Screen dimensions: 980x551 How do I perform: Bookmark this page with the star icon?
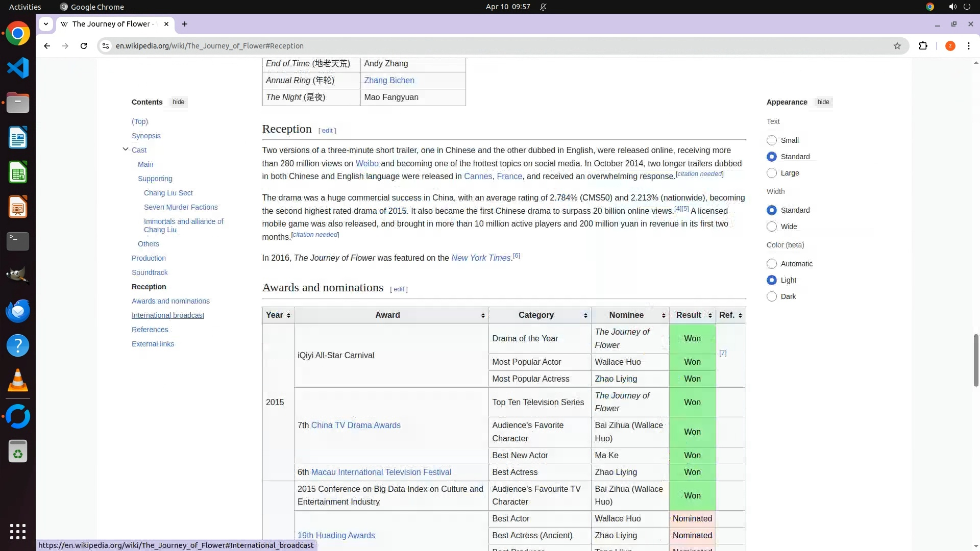897,46
